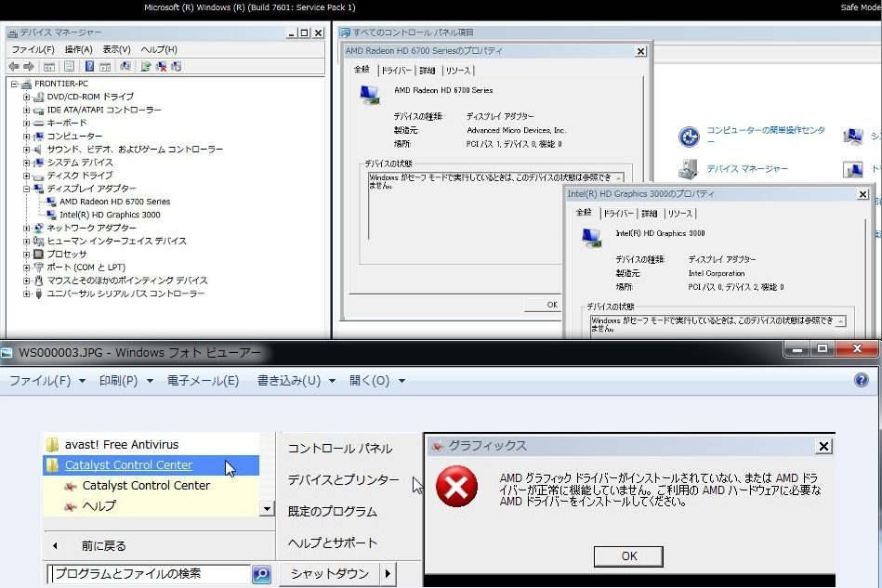882x588 pixels.
Task: Open ファイル(F) menu in Device Manager
Action: click(x=33, y=49)
